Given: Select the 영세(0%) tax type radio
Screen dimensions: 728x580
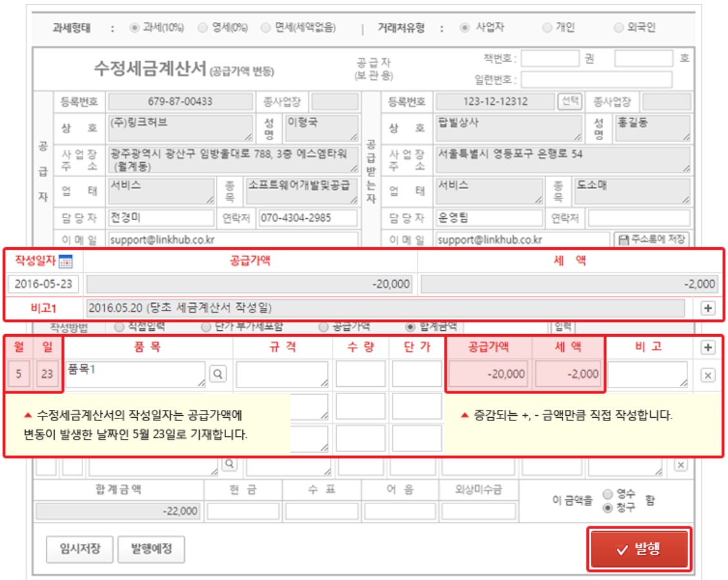Looking at the screenshot, I should (x=202, y=28).
